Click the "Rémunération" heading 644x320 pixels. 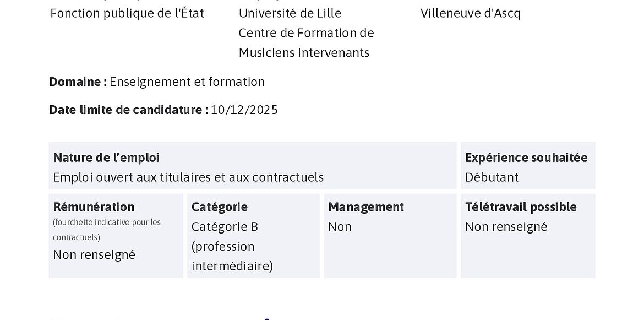[x=94, y=207]
